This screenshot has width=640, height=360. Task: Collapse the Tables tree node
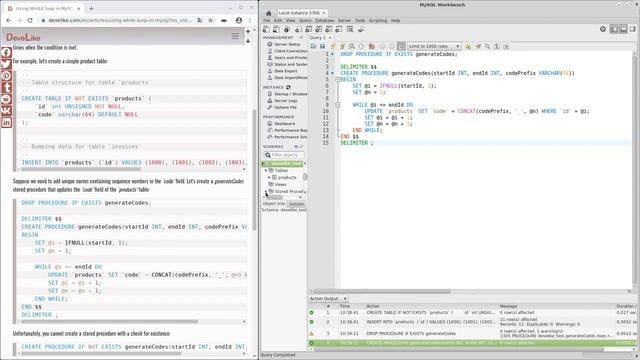266,171
